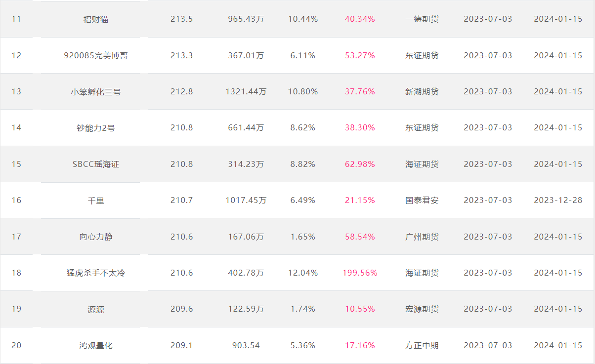Select the 2023-12-28 end date cell
This screenshot has width=595, height=364.
tap(558, 200)
